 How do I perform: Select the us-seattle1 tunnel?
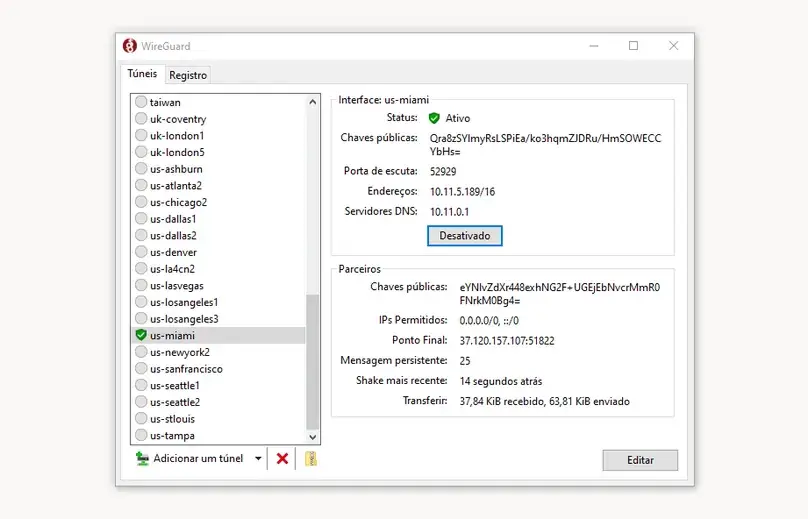218,386
